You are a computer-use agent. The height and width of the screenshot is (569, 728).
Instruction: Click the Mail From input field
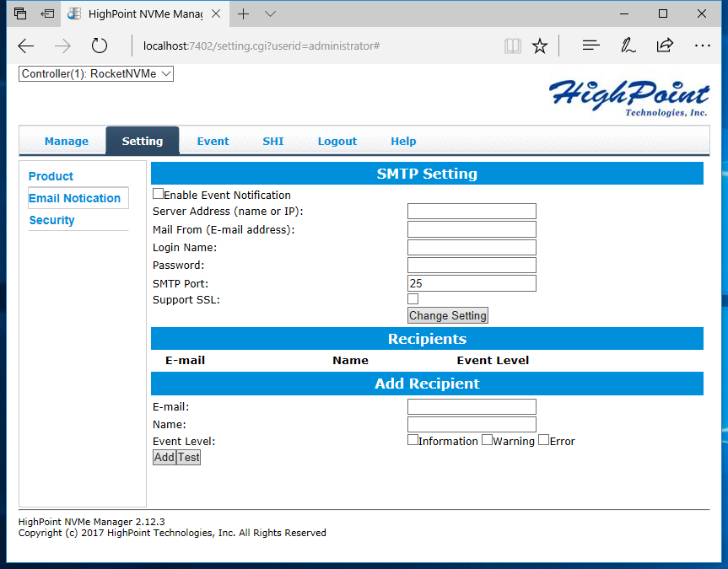coord(472,229)
